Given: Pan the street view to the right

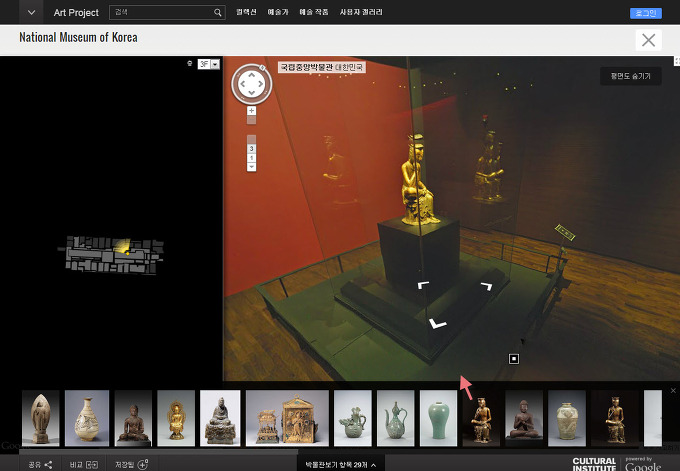Looking at the screenshot, I should point(261,83).
